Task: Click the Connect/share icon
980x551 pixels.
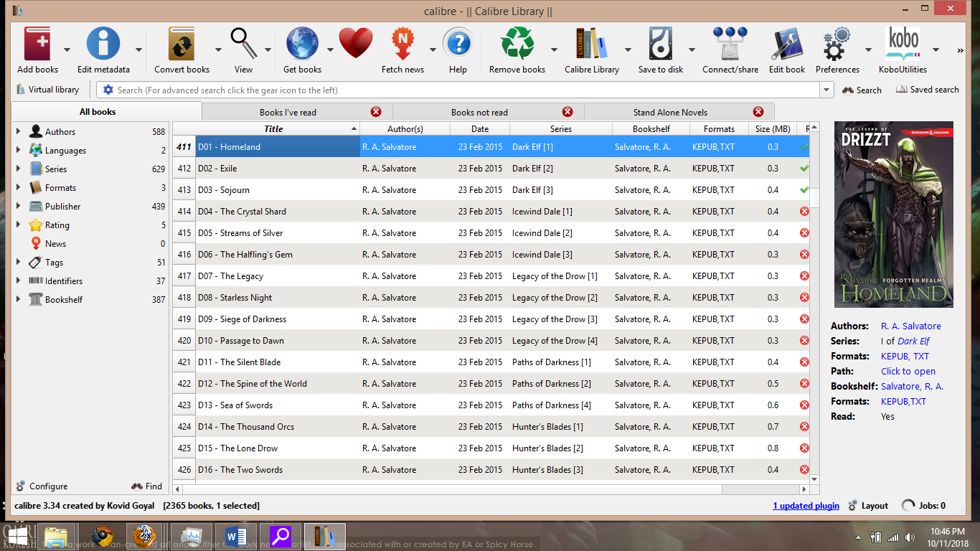Action: pyautogui.click(x=730, y=44)
